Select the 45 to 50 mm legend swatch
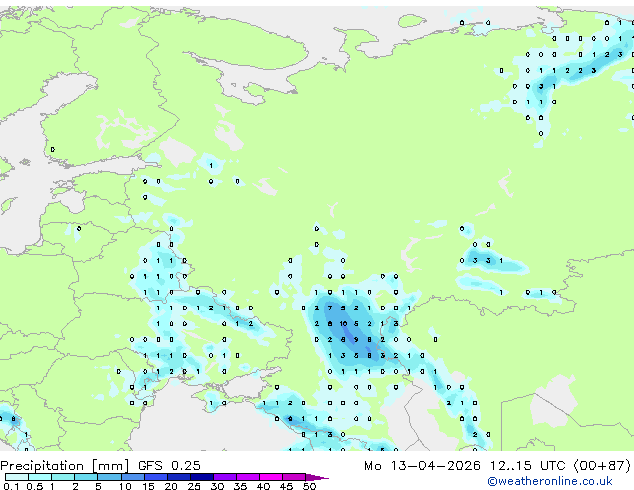The image size is (634, 490). [294, 477]
